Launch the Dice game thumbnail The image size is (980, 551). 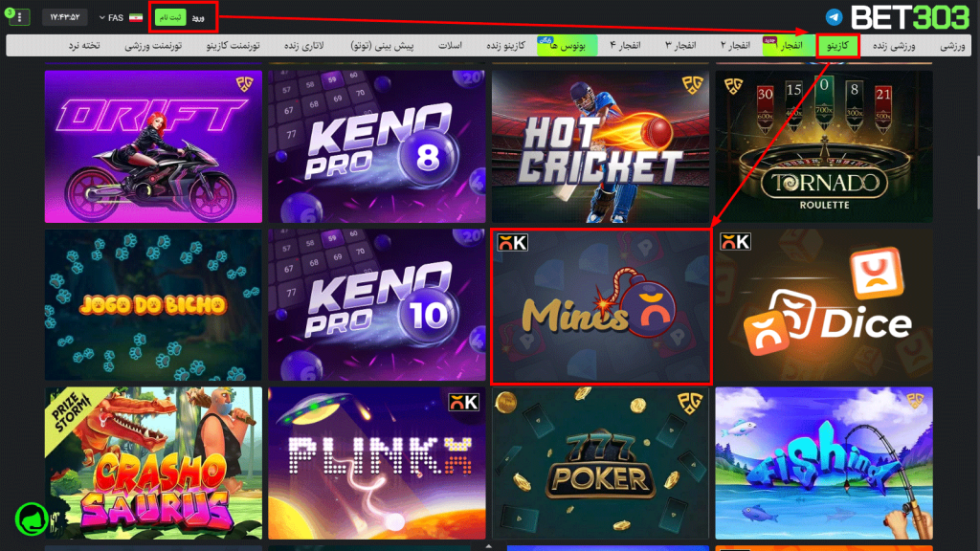(x=823, y=306)
